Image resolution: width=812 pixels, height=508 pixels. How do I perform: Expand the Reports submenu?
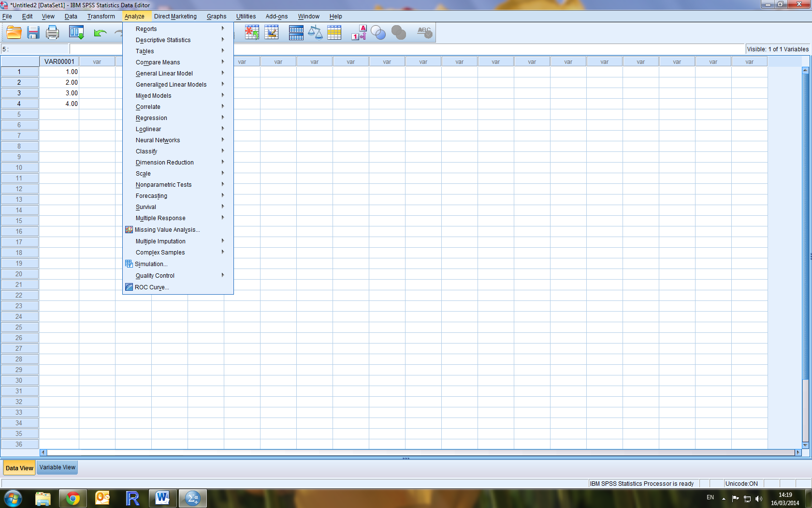(x=178, y=29)
